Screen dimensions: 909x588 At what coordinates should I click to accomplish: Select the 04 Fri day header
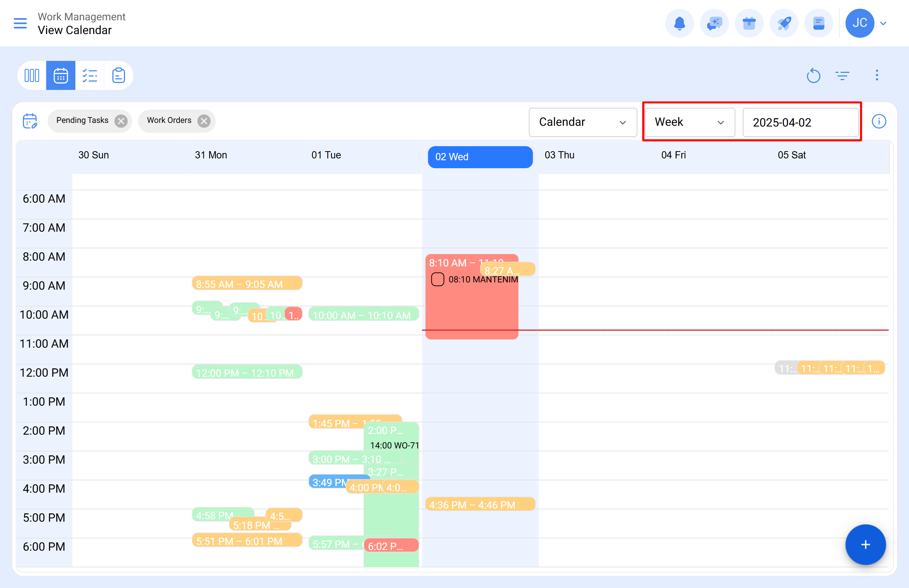click(673, 155)
